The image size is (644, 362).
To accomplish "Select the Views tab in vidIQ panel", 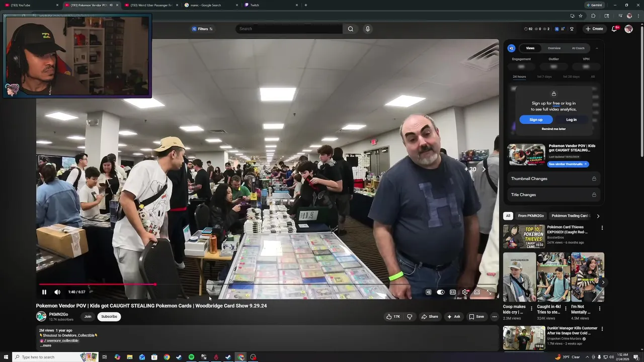I will tap(530, 48).
